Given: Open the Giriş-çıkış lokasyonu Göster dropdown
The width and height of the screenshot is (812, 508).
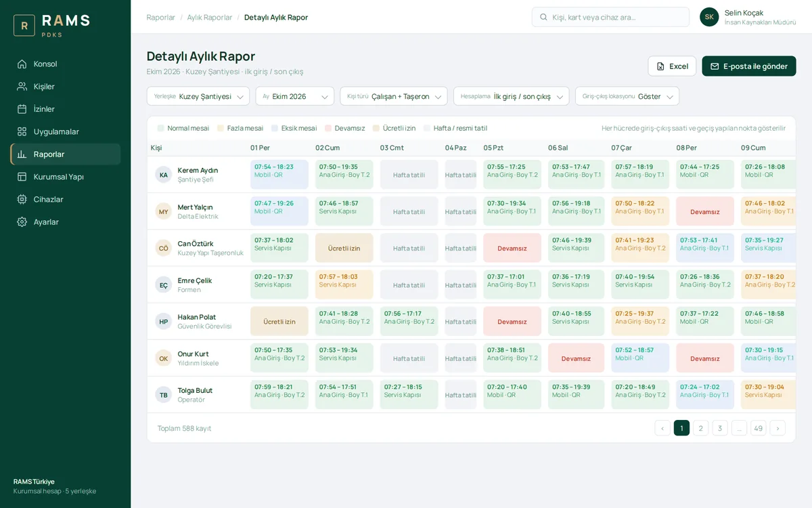Looking at the screenshot, I should pos(627,96).
